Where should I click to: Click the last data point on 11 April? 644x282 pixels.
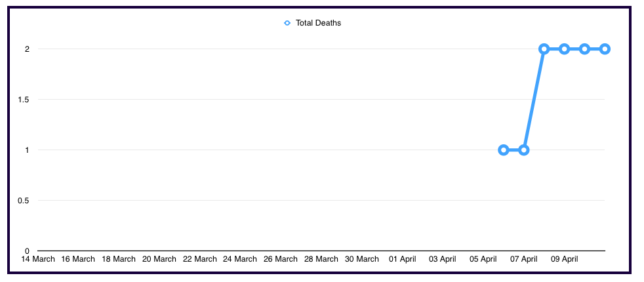coord(605,49)
